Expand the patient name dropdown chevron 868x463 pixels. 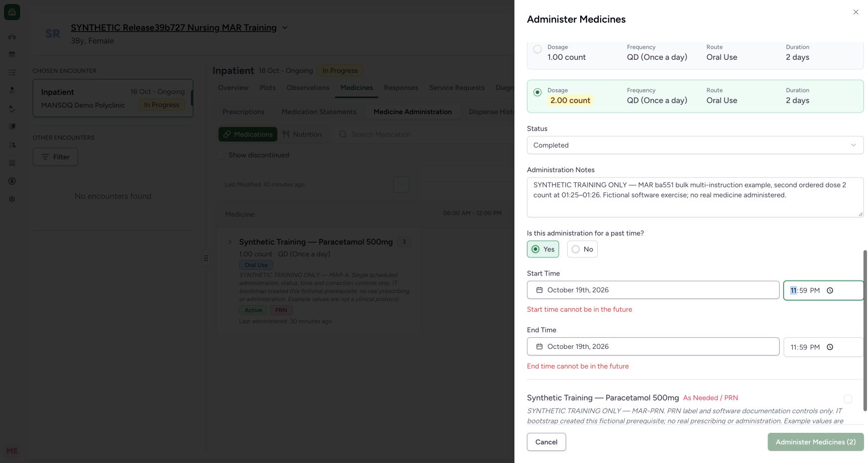click(x=285, y=28)
